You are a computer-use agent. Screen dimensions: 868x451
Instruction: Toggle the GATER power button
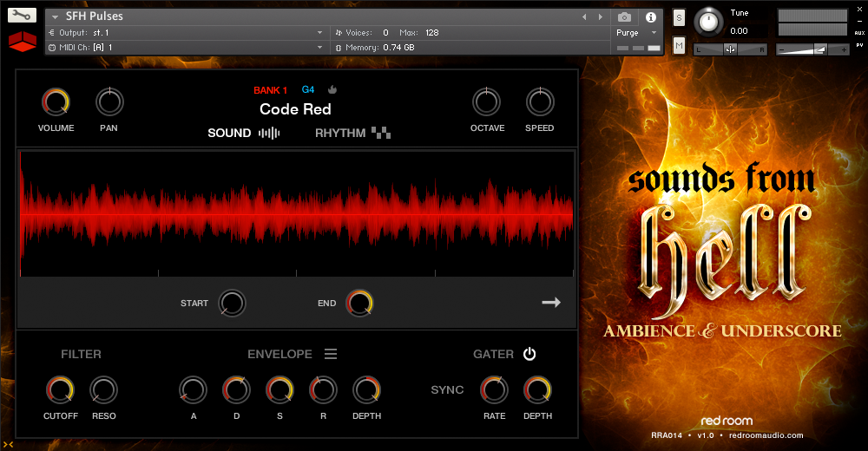pos(529,354)
